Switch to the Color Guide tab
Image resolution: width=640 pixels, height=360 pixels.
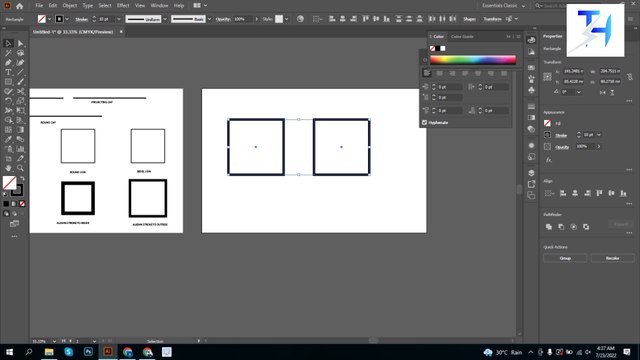click(462, 36)
